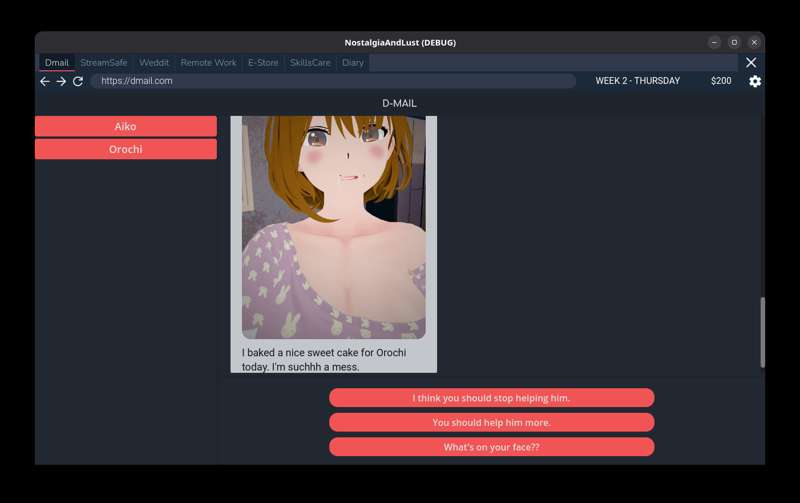Screen dimensions: 800x503
Task: Maximize the NostalgiaAndLust window
Action: click(x=734, y=42)
